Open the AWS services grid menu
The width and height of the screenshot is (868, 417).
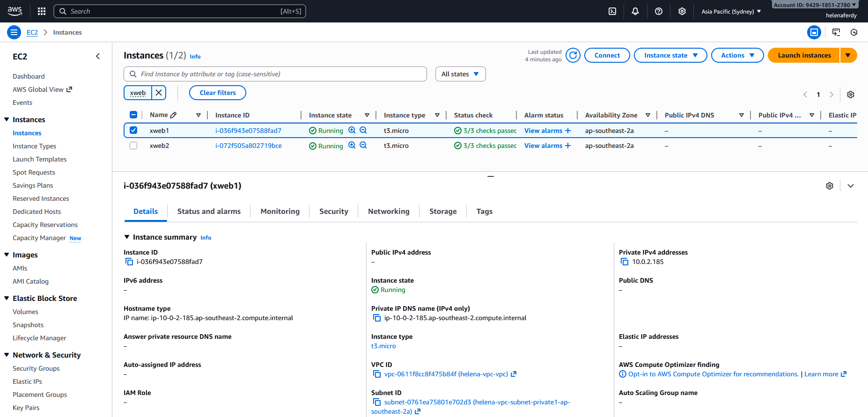tap(42, 11)
